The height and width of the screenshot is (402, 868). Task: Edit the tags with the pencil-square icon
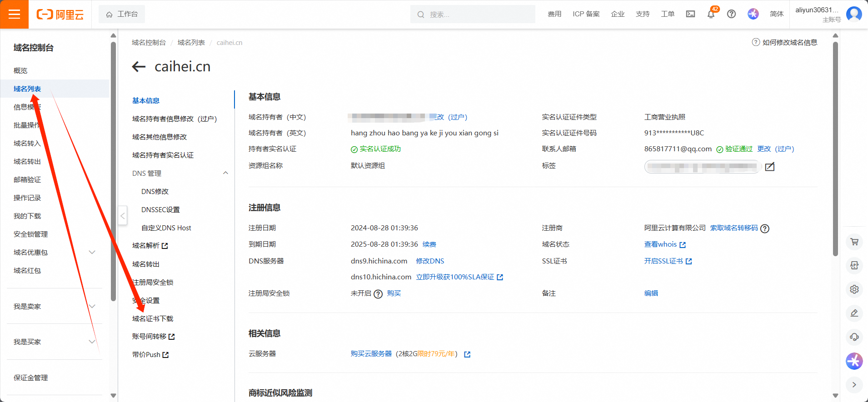(770, 167)
